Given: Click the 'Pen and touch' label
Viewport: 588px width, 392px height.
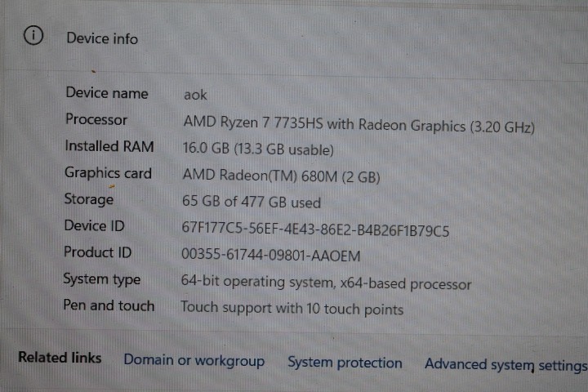Looking at the screenshot, I should 109,305.
